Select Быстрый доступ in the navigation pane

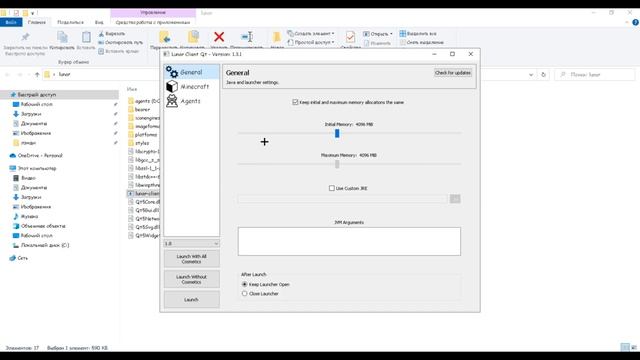pyautogui.click(x=37, y=95)
